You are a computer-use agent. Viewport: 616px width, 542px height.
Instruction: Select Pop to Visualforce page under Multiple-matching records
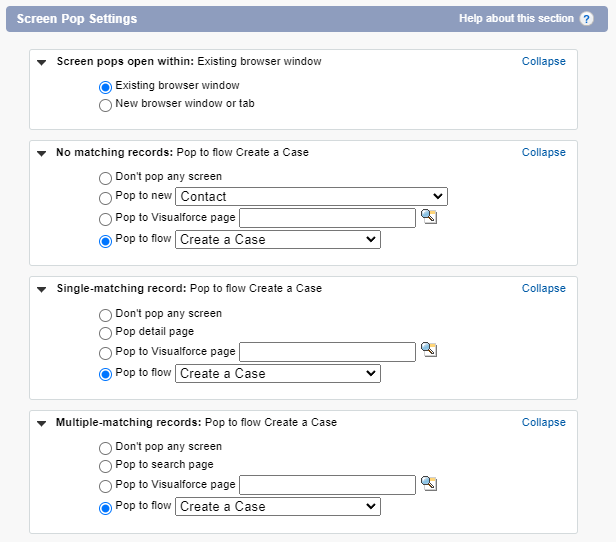(x=105, y=486)
